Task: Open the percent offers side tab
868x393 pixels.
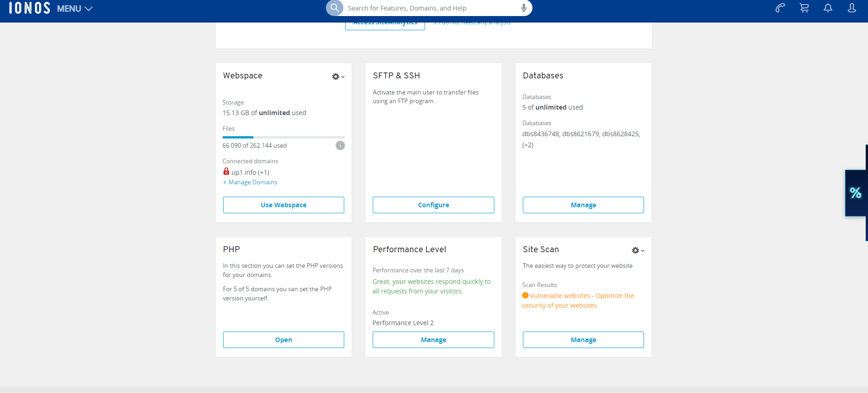Action: click(x=855, y=193)
